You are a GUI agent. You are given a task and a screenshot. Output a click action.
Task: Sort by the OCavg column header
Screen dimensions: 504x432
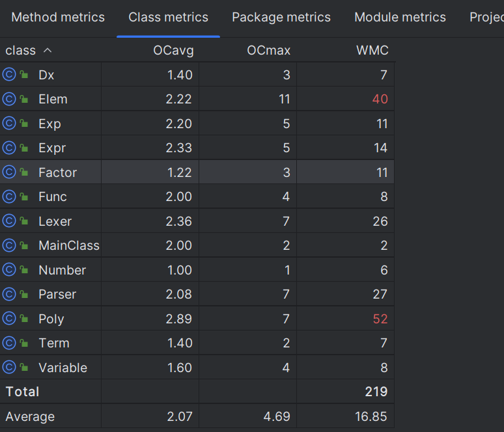pos(173,51)
